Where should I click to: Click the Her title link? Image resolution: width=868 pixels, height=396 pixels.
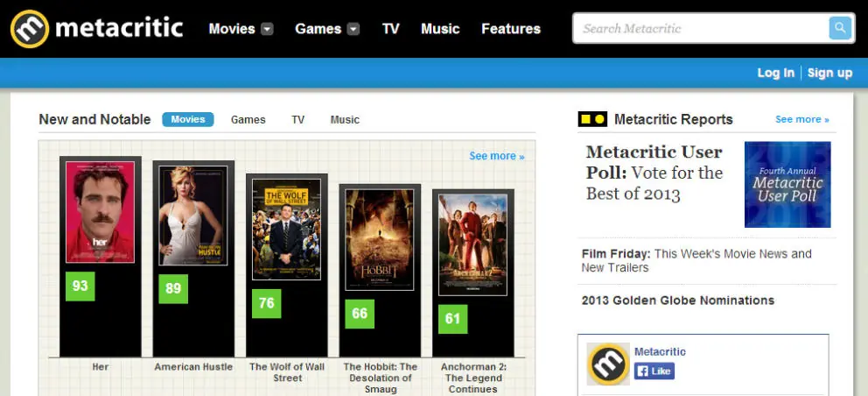[x=101, y=367]
